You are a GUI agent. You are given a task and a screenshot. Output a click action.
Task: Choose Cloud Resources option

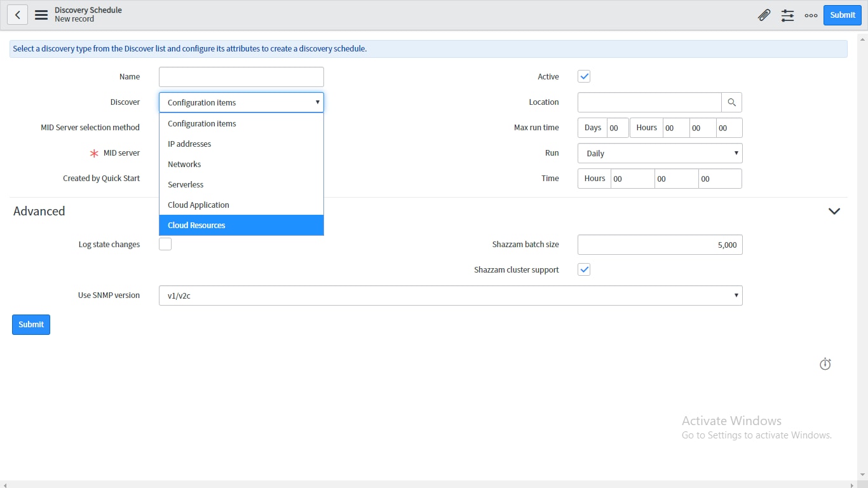[x=241, y=225]
